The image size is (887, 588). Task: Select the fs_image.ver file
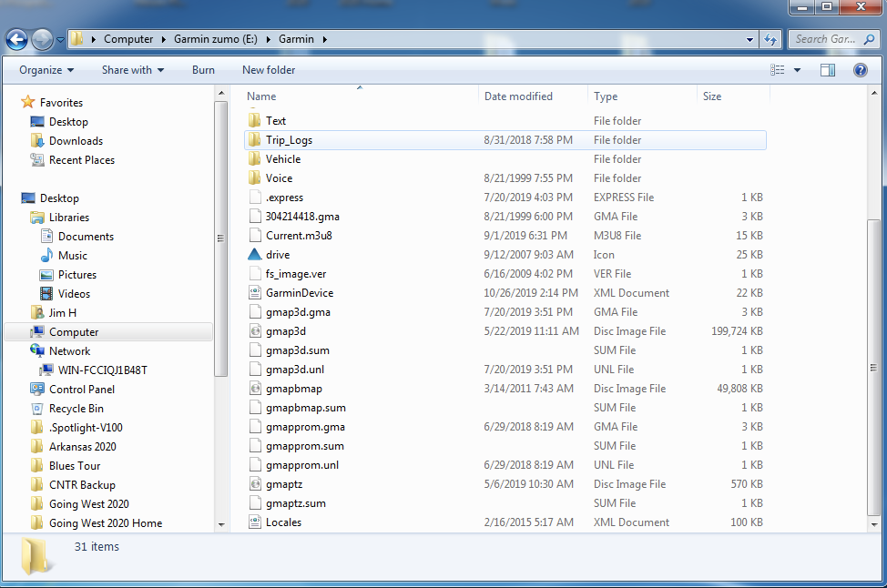tap(296, 274)
